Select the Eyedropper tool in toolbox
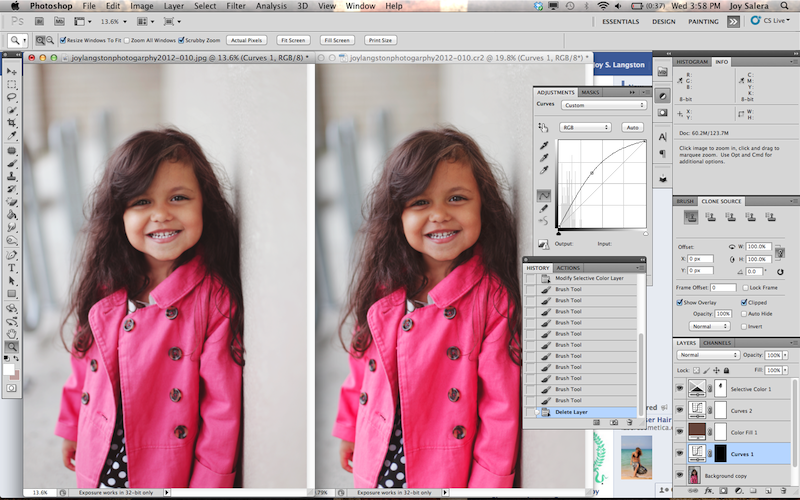800x500 pixels. tap(12, 136)
